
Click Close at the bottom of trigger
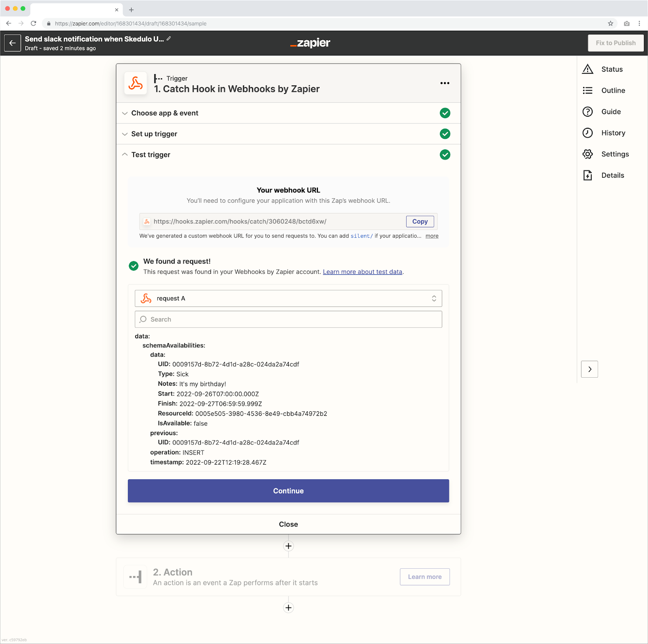288,524
